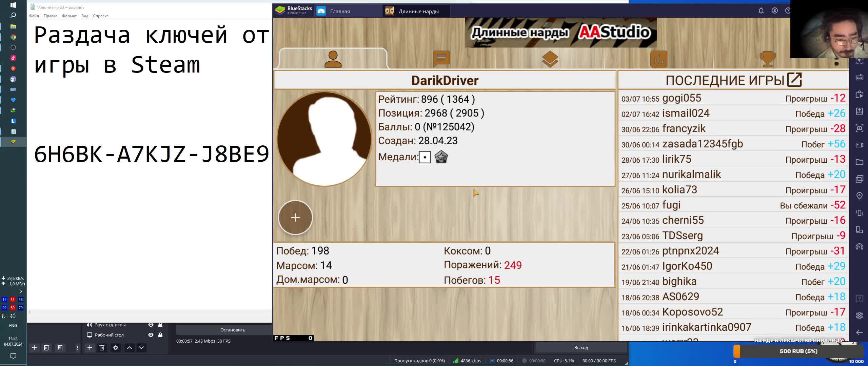Open the statistics bar chart icon
Viewport: 868px width, 366px height.
tap(658, 59)
